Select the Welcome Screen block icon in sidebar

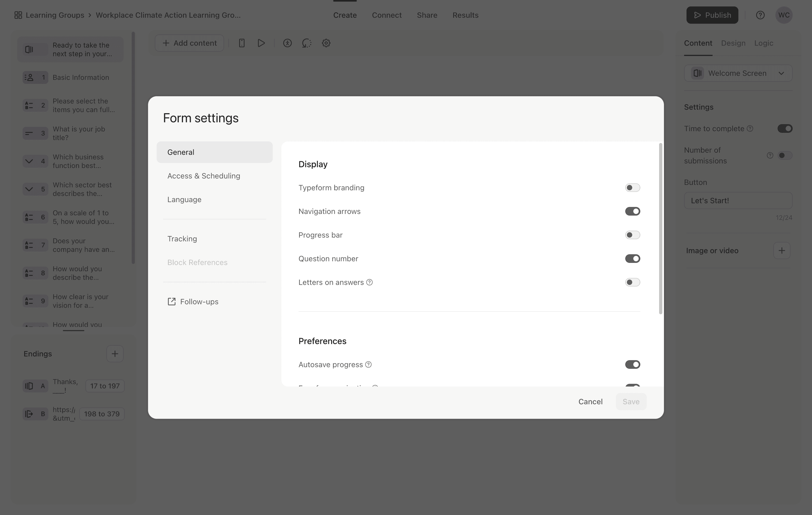click(29, 49)
